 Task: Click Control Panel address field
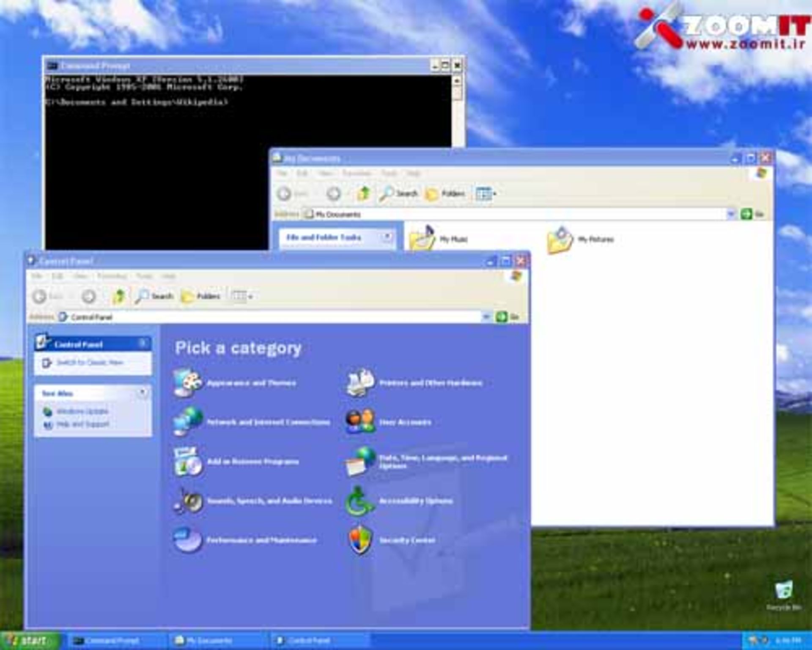pos(274,317)
